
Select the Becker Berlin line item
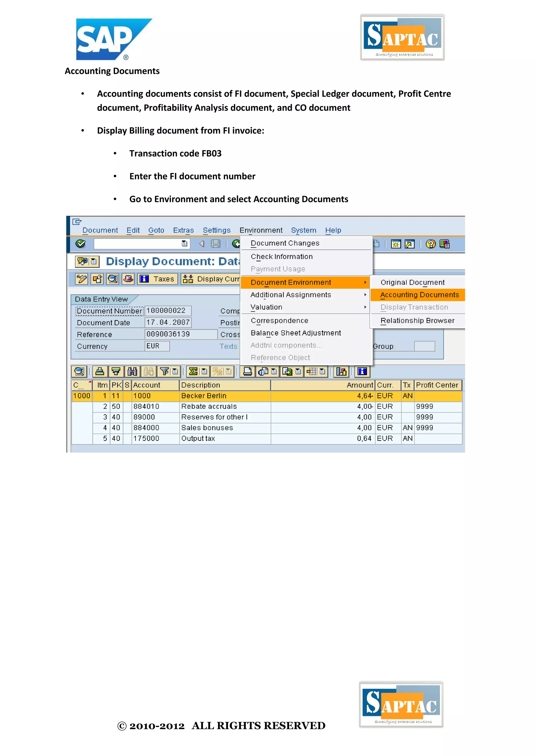point(267,396)
